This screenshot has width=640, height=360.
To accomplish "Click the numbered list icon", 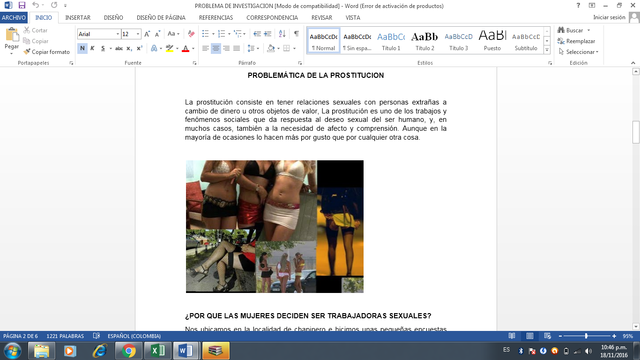I will pyautogui.click(x=221, y=34).
